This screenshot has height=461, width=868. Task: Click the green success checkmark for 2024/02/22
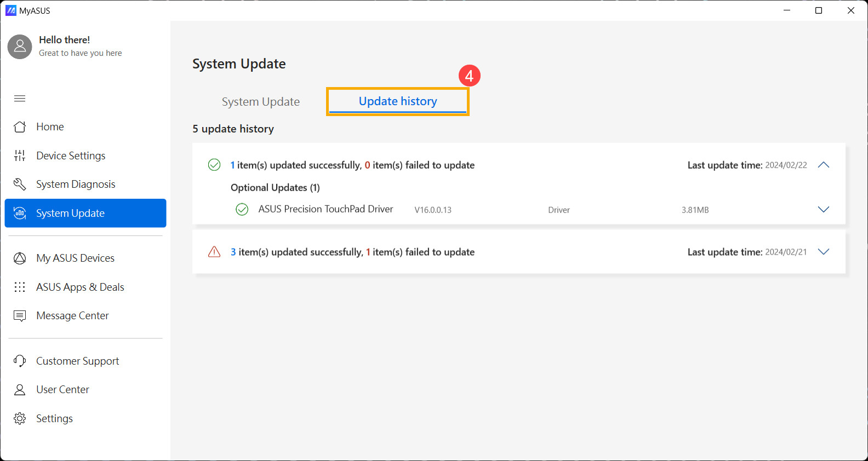click(x=214, y=165)
